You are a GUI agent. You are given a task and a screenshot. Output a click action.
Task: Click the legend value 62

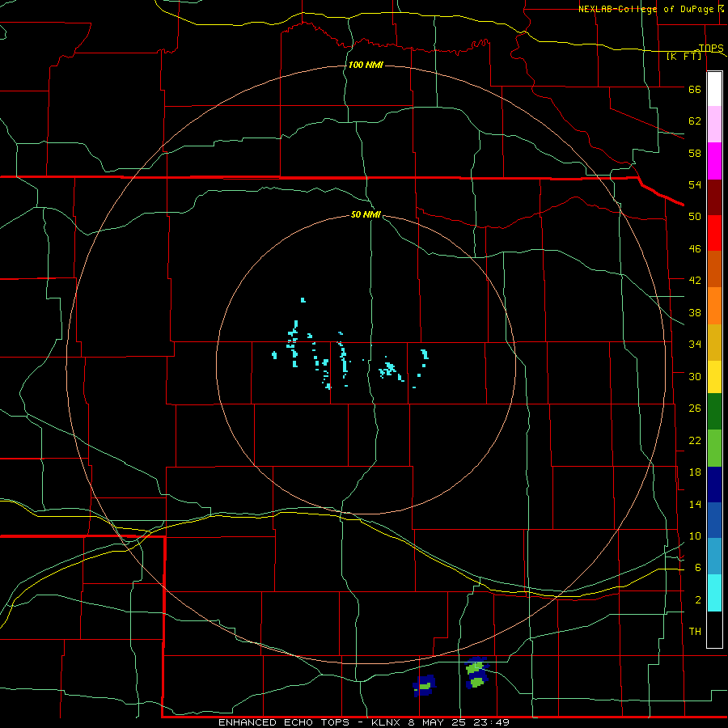pyautogui.click(x=695, y=121)
